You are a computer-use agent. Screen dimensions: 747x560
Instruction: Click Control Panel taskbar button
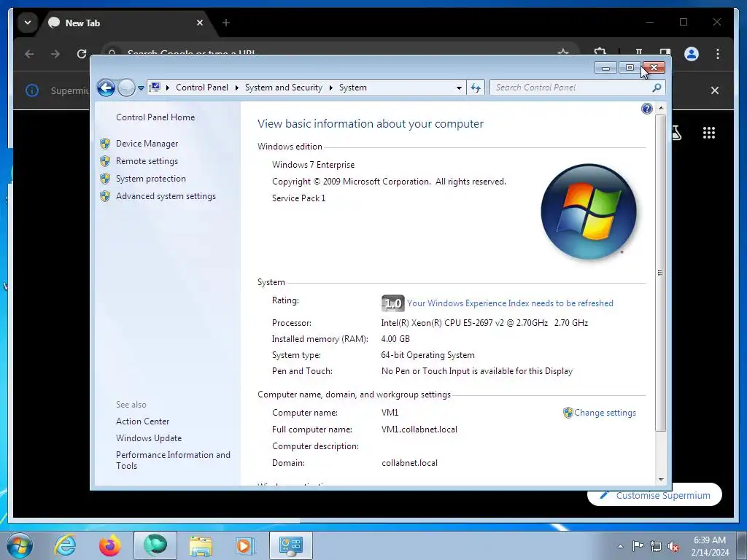(291, 545)
